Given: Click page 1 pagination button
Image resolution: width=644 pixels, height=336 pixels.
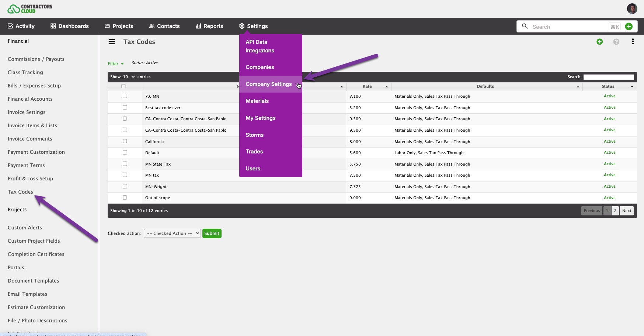Looking at the screenshot, I should (x=607, y=211).
